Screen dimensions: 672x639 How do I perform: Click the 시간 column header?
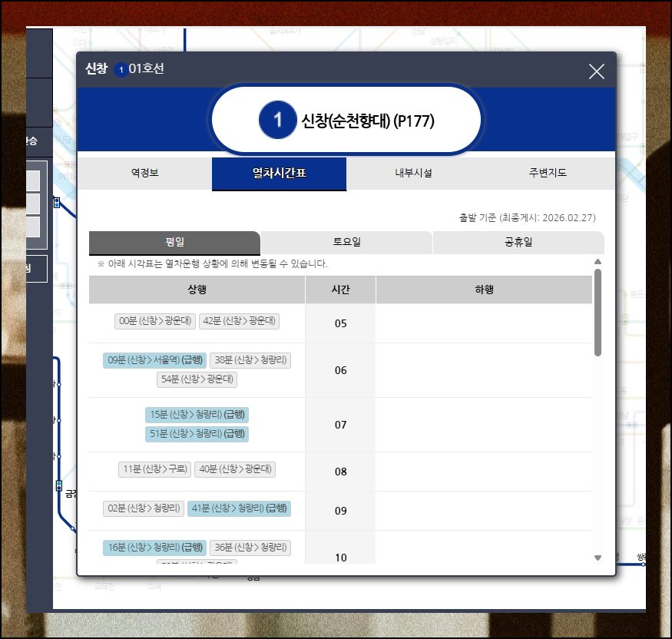tap(341, 290)
